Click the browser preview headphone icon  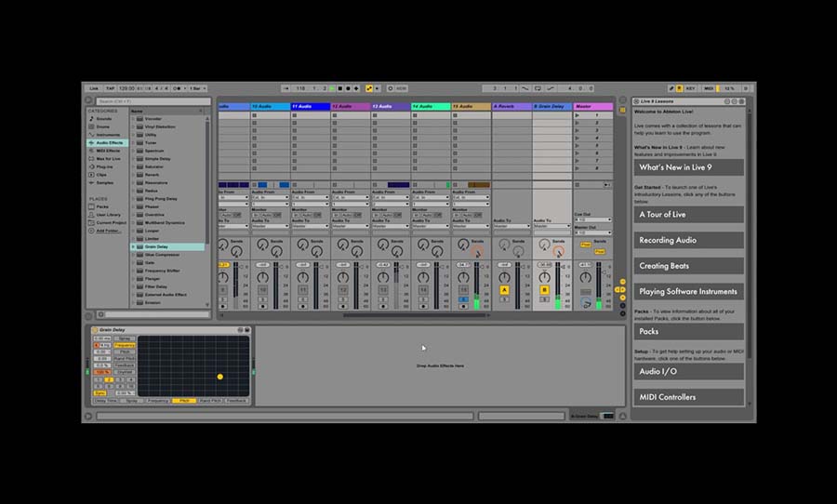(x=100, y=314)
